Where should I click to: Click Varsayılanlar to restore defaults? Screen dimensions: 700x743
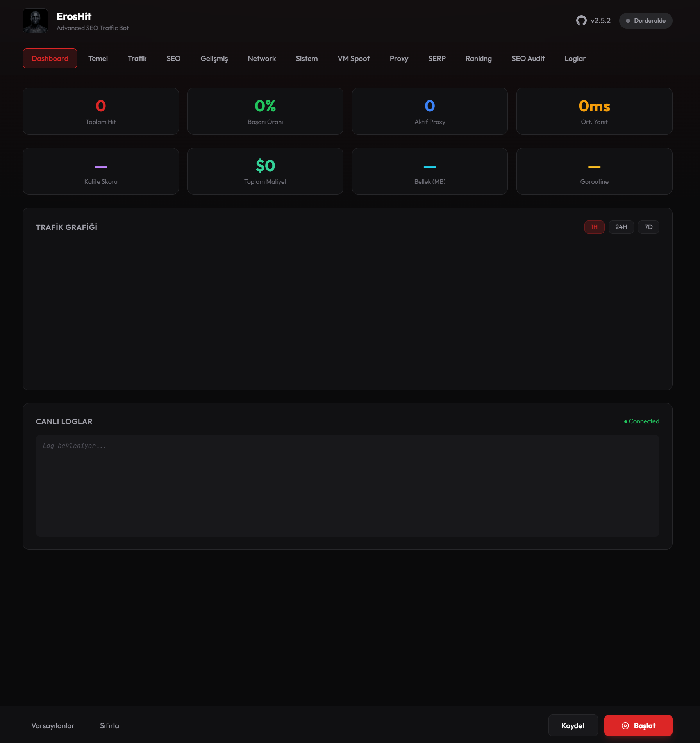[x=53, y=725]
